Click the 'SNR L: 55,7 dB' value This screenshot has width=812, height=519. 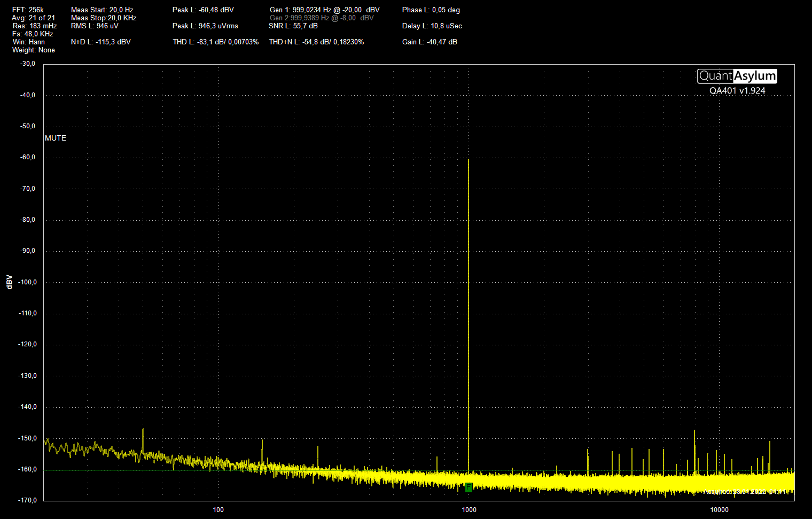pyautogui.click(x=293, y=26)
